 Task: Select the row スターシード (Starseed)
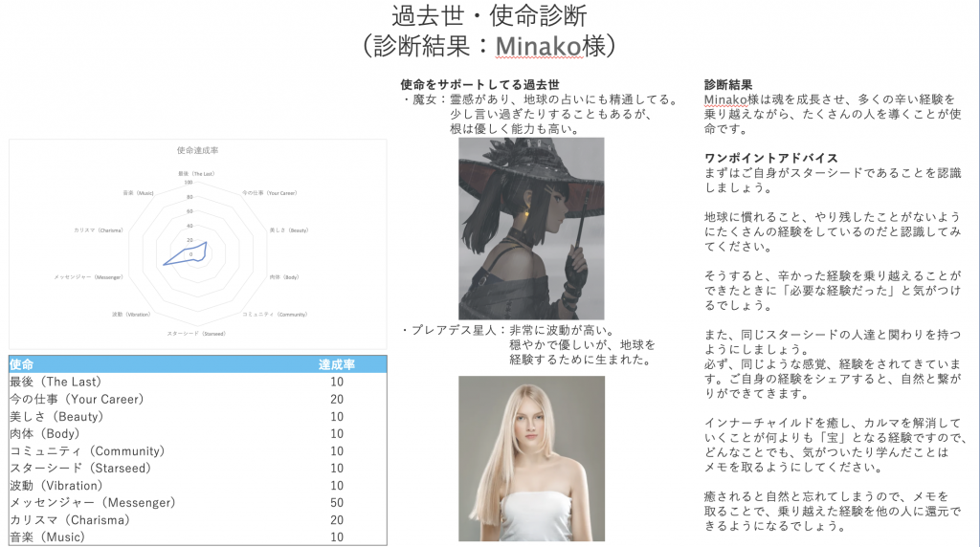(197, 468)
